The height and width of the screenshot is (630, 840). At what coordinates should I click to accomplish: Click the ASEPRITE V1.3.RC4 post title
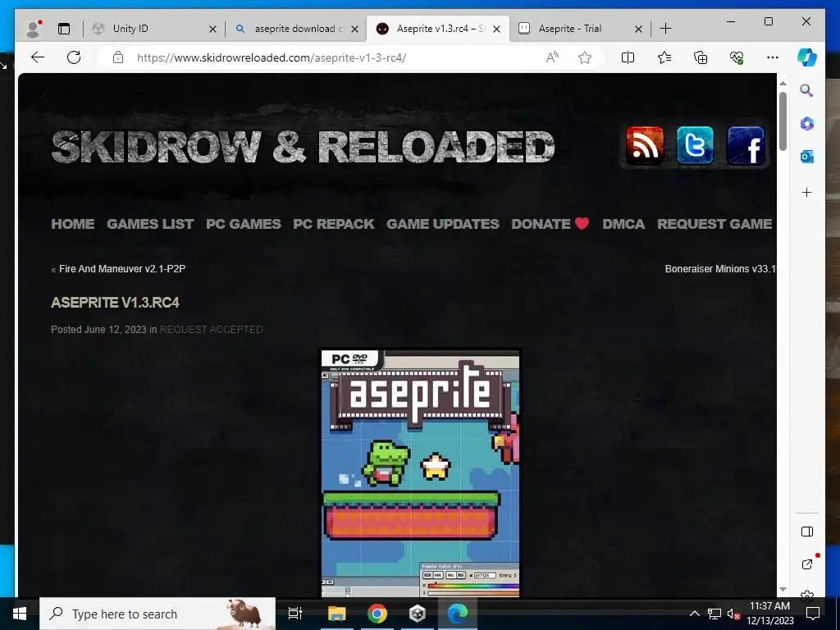[x=115, y=303]
